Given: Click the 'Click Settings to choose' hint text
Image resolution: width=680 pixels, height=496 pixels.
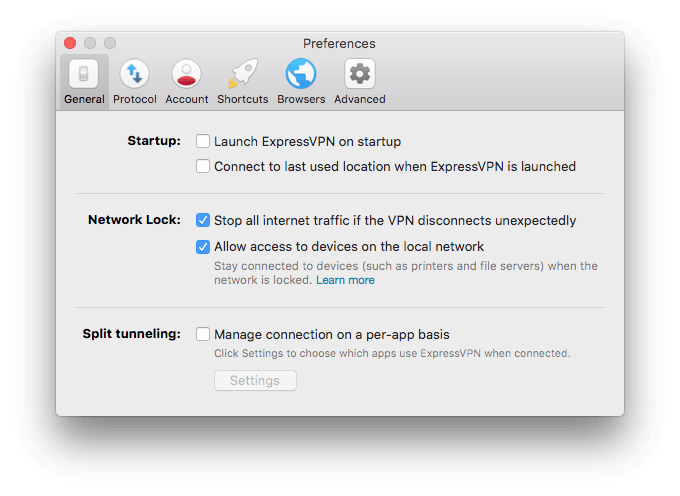Looking at the screenshot, I should tap(392, 353).
